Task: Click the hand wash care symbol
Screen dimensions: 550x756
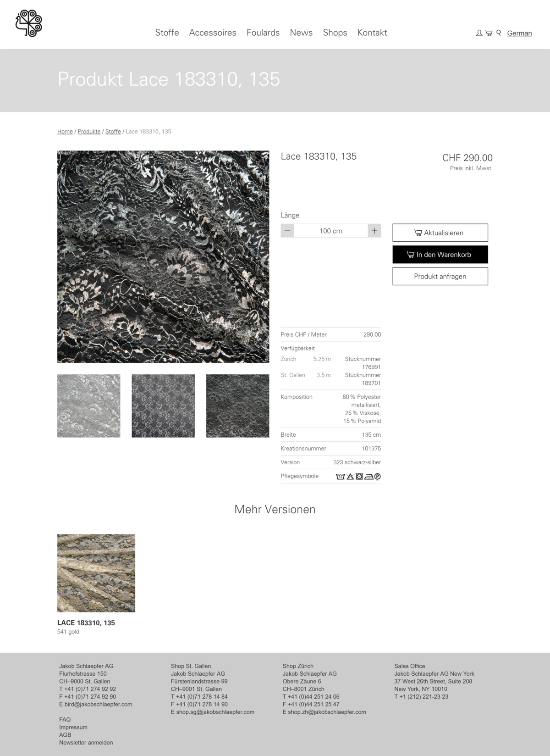Action: click(340, 477)
